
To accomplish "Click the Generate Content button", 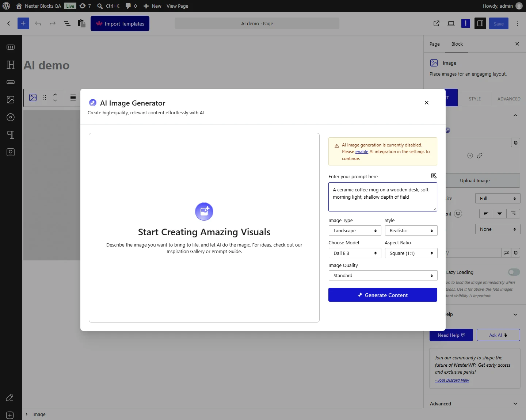I will pyautogui.click(x=383, y=295).
